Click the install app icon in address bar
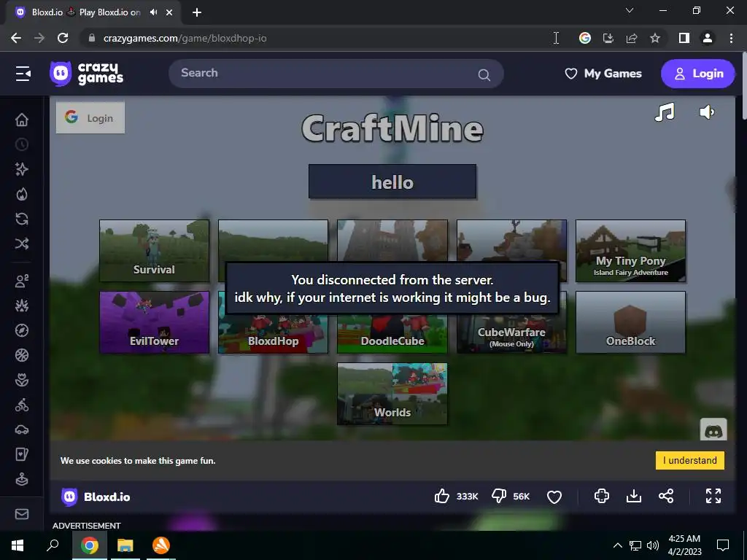This screenshot has height=560, width=747. pos(608,38)
